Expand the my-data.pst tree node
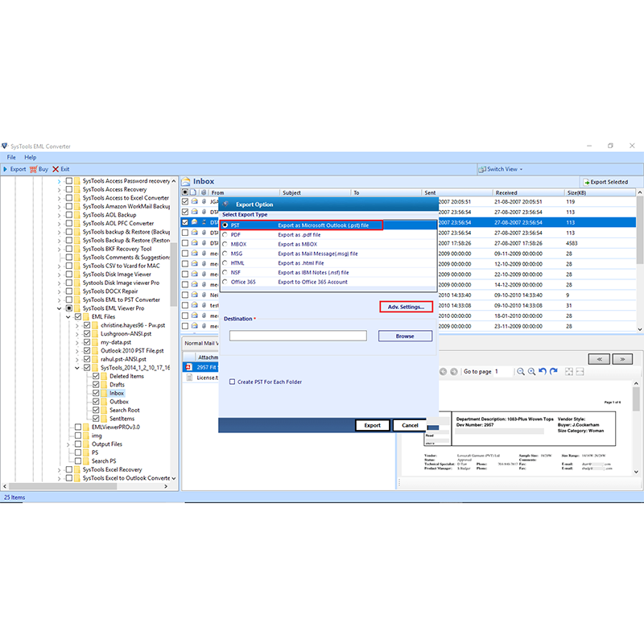The height and width of the screenshot is (644, 644). 76,343
